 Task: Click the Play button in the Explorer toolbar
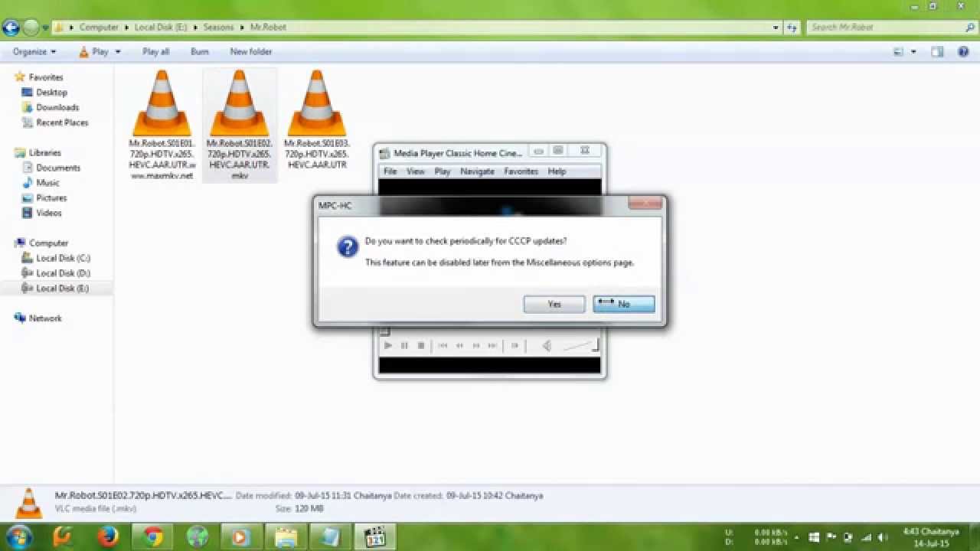(x=93, y=52)
